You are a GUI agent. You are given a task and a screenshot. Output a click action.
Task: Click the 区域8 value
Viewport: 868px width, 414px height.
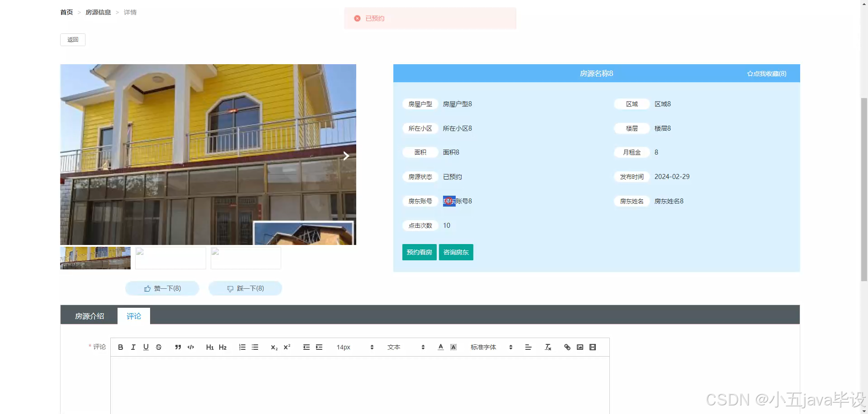point(662,104)
